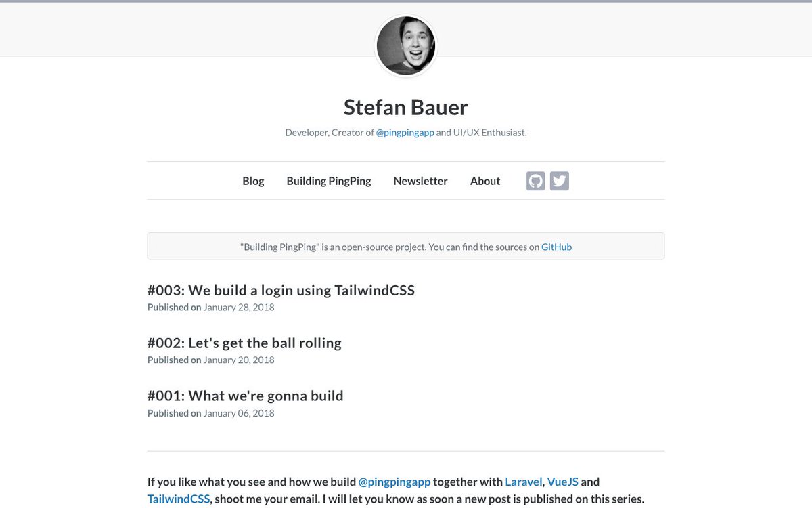Follow the @pingpingapp link in the tagline
The height and width of the screenshot is (508, 812).
pos(405,133)
